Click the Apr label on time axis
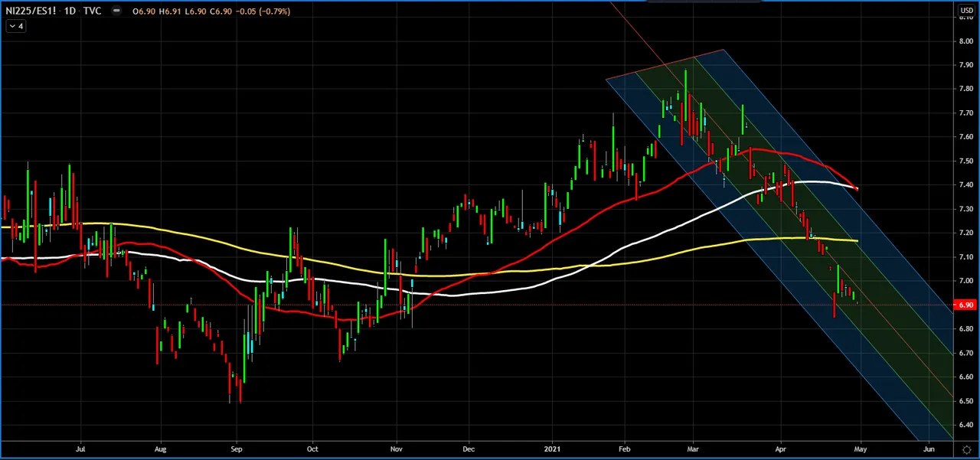The width and height of the screenshot is (980, 460). tap(780, 450)
